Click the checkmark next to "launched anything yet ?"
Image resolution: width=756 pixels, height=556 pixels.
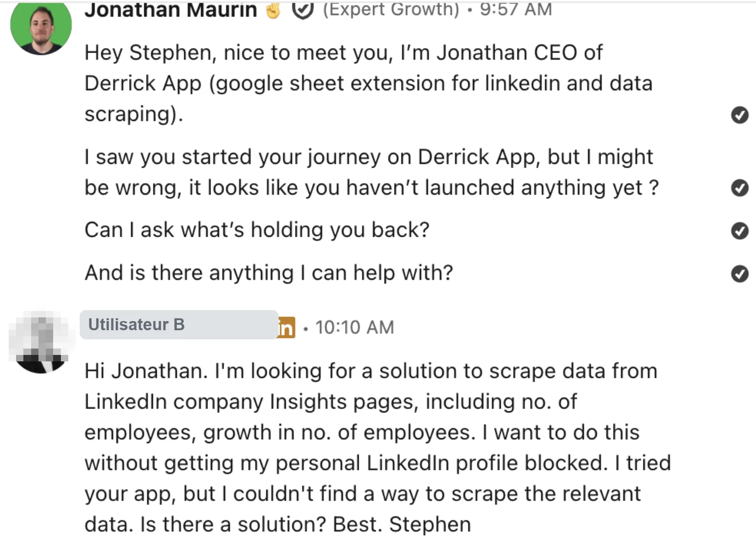(x=740, y=188)
